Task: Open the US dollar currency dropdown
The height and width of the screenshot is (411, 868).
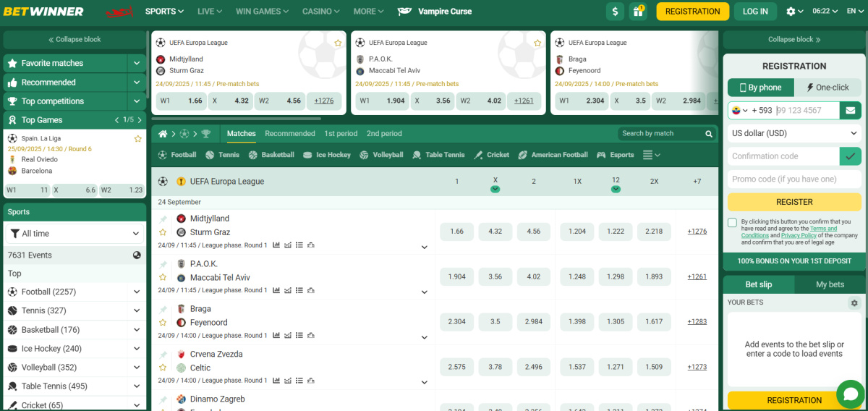Action: (x=793, y=133)
